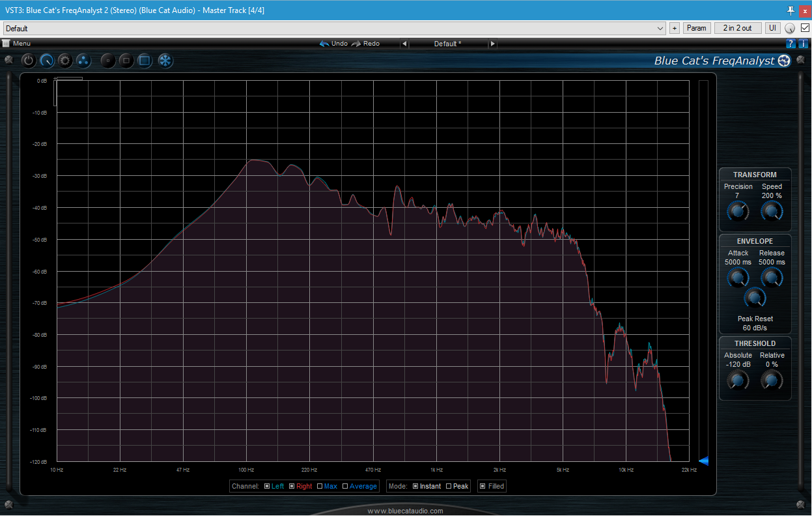Pin the plugin window with pushpin icon
812x516 pixels.
791,10
